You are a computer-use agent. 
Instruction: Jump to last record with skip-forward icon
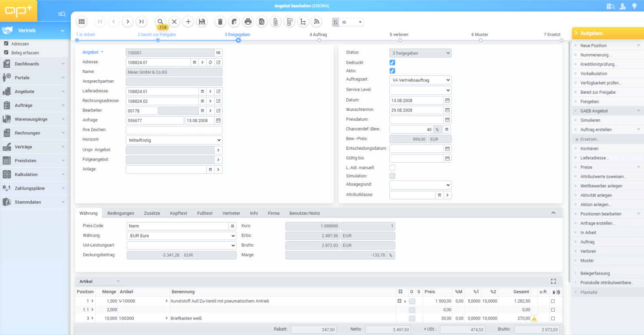(141, 22)
